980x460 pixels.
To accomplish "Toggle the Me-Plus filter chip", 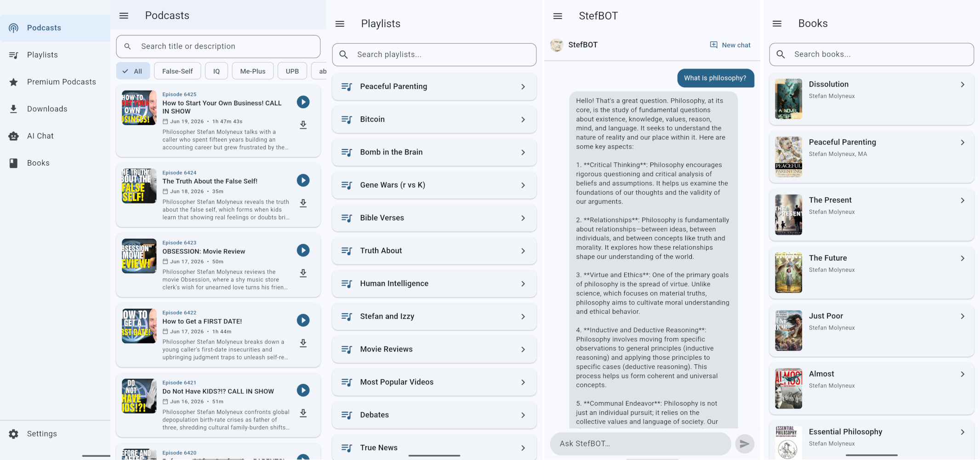I will [253, 71].
